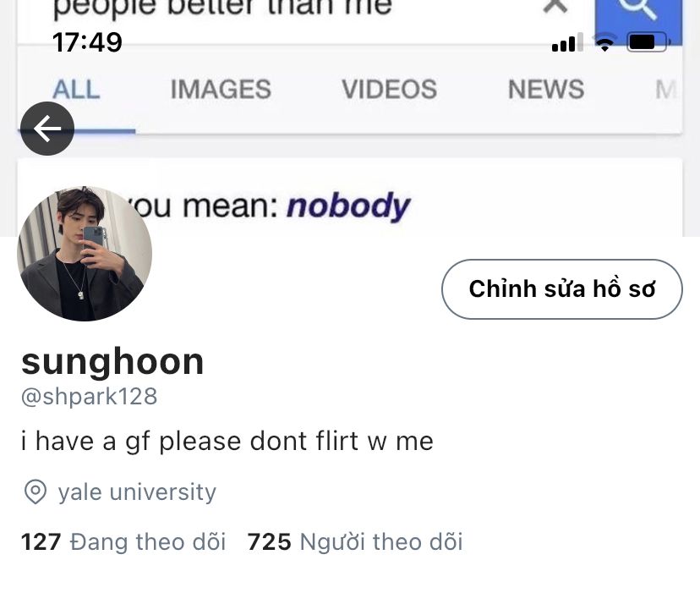Open the 127 Đang theo dõi list
700x593 pixels.
pyautogui.click(x=123, y=542)
